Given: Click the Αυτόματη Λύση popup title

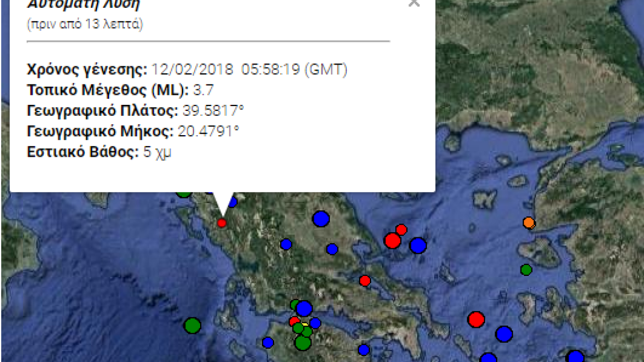Looking at the screenshot, I should pos(83,3).
